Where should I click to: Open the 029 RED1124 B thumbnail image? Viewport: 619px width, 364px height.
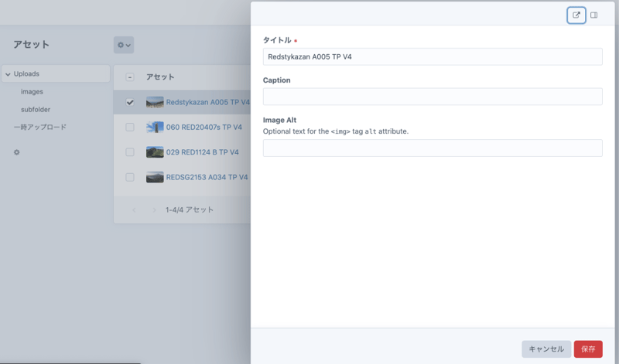coord(155,152)
